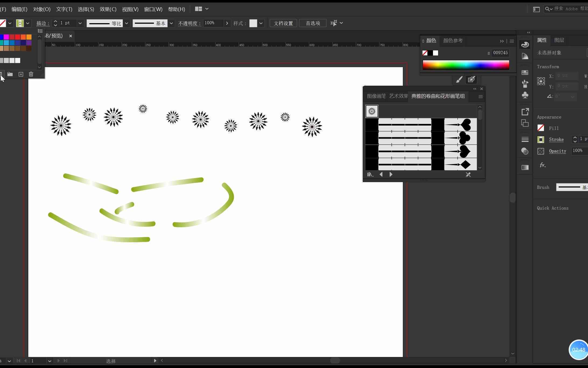Image resolution: width=588 pixels, height=368 pixels.
Task: Switch to the 艺术效果 brush tab
Action: (x=398, y=96)
